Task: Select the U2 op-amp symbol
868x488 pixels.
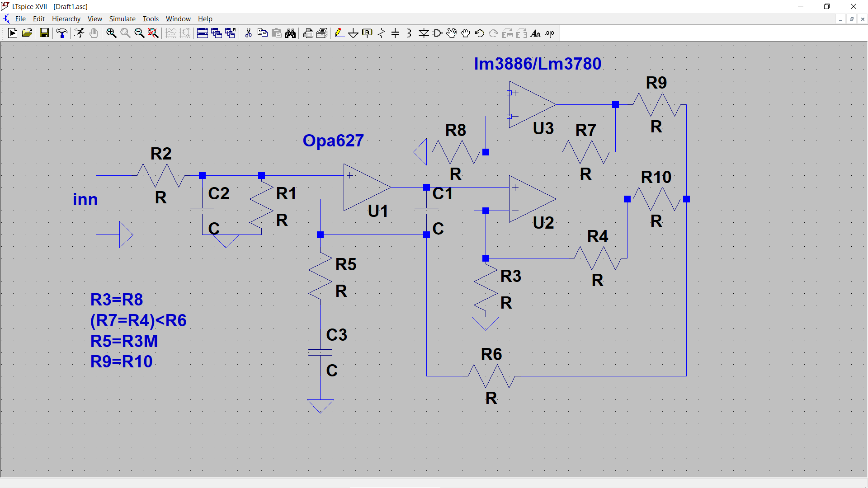Action: pyautogui.click(x=532, y=199)
